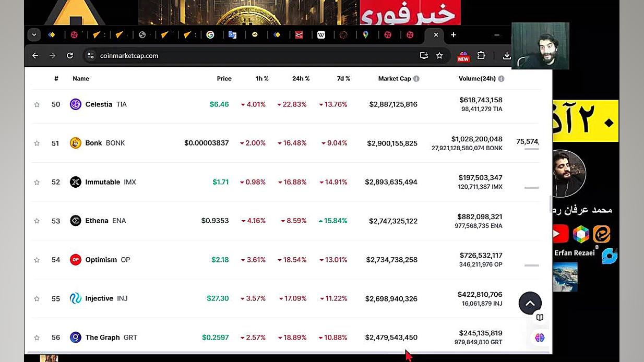Open the tab search dropdown arrow
644x362 pixels.
pos(34,35)
